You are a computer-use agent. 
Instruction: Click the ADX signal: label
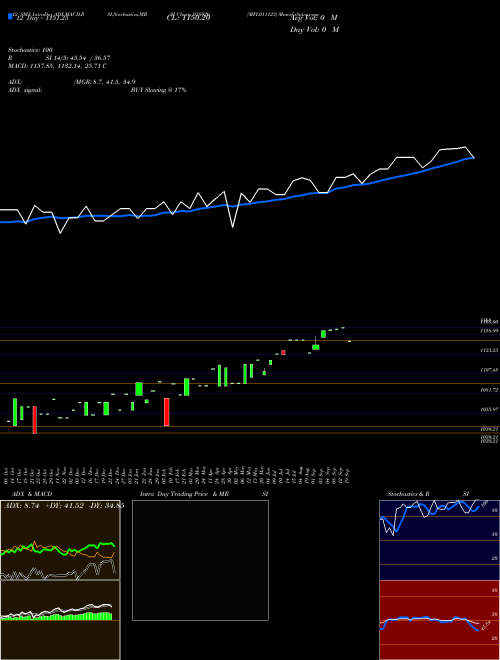(x=24, y=90)
